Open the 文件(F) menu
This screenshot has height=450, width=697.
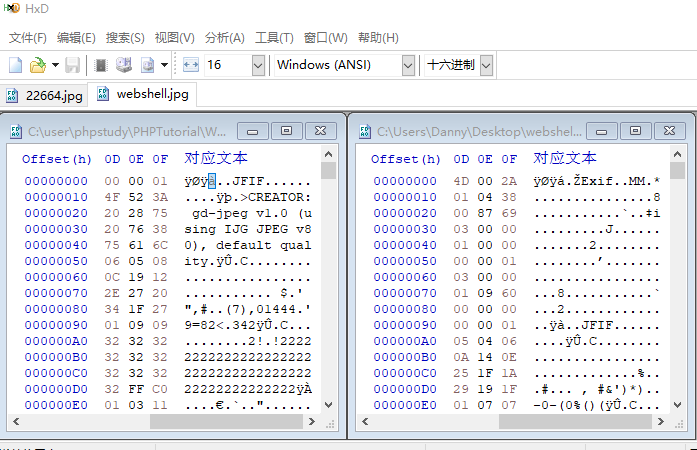(28, 38)
